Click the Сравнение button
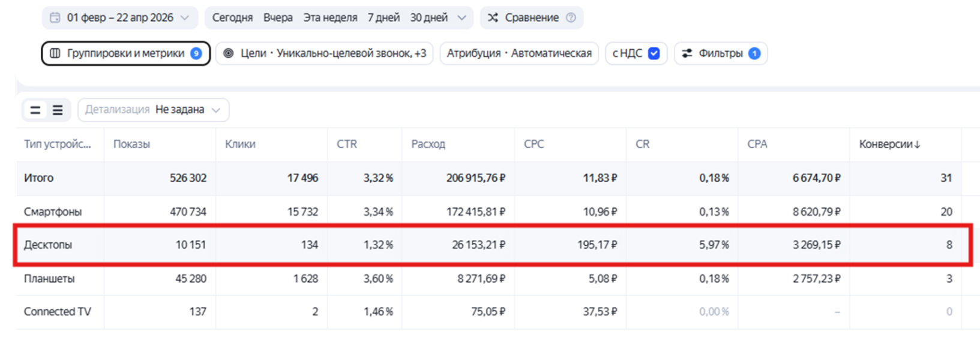980x346 pixels. click(532, 18)
